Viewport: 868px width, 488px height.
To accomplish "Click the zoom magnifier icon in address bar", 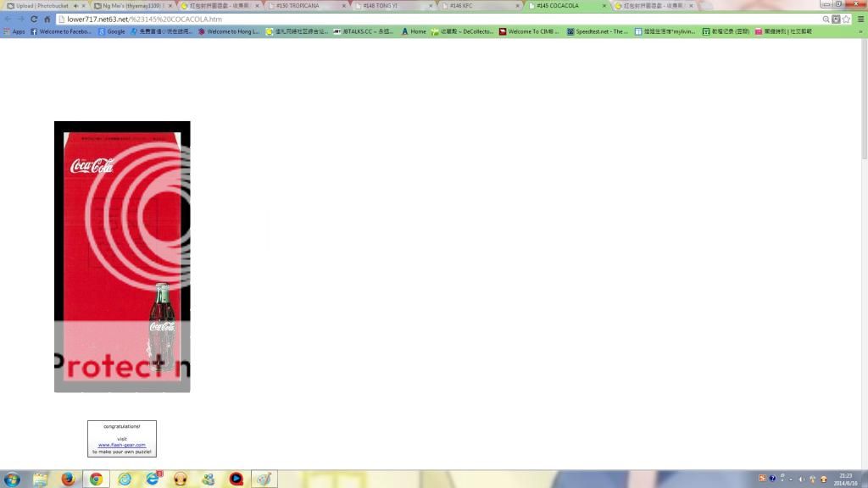I will click(x=826, y=19).
